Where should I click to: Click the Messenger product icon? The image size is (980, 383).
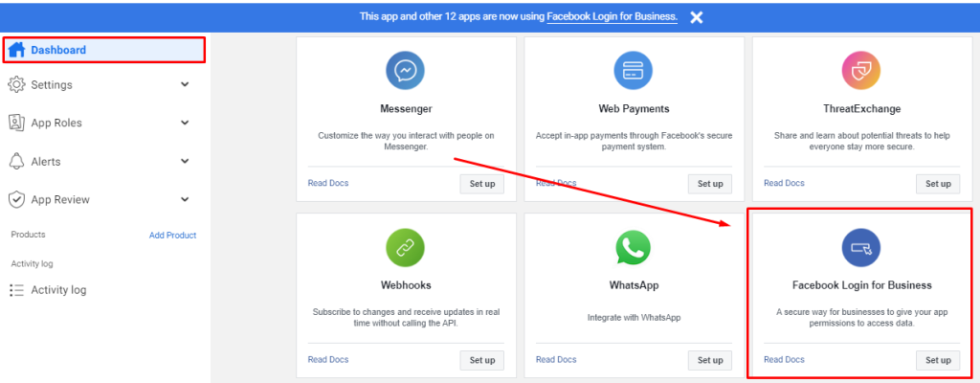click(405, 71)
